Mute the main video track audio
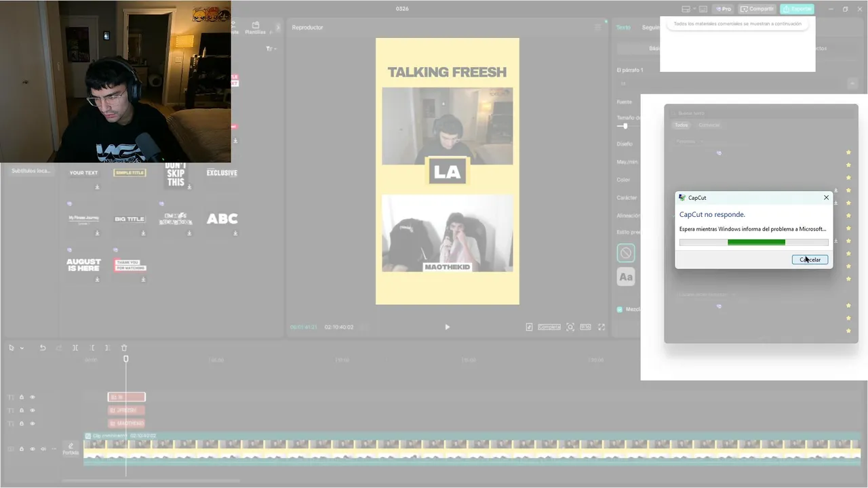The height and width of the screenshot is (488, 868). (x=43, y=449)
